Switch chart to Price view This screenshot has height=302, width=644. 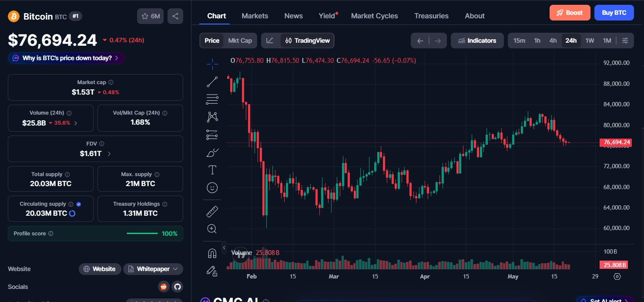212,41
